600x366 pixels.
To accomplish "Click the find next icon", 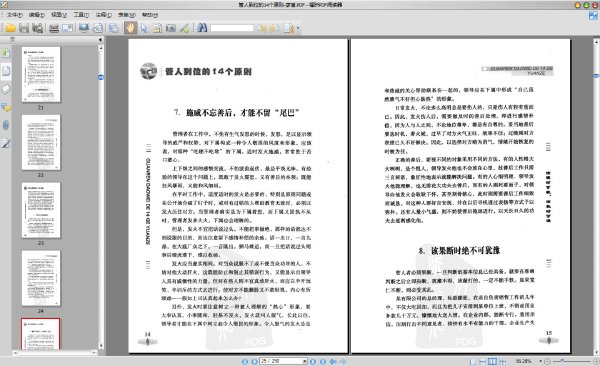I will 274,28.
